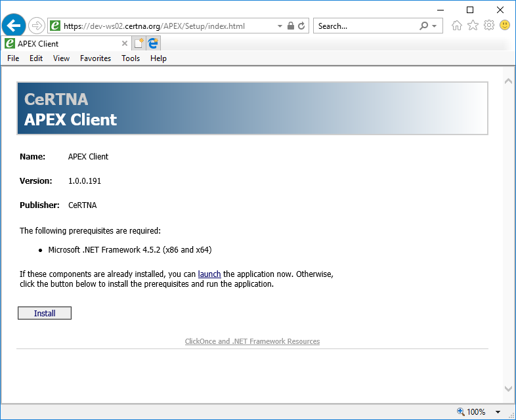Open Favorites star icon
The width and height of the screenshot is (516, 420).
(473, 26)
